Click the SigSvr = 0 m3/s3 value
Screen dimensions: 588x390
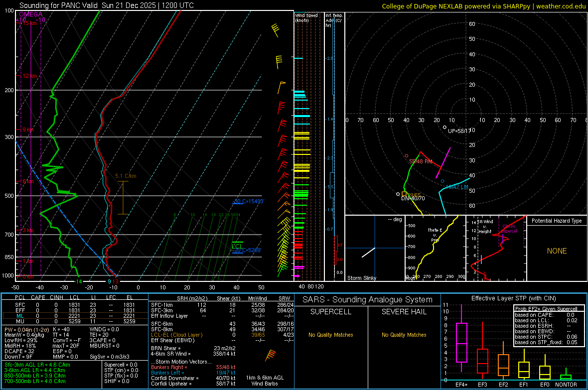[110, 357]
